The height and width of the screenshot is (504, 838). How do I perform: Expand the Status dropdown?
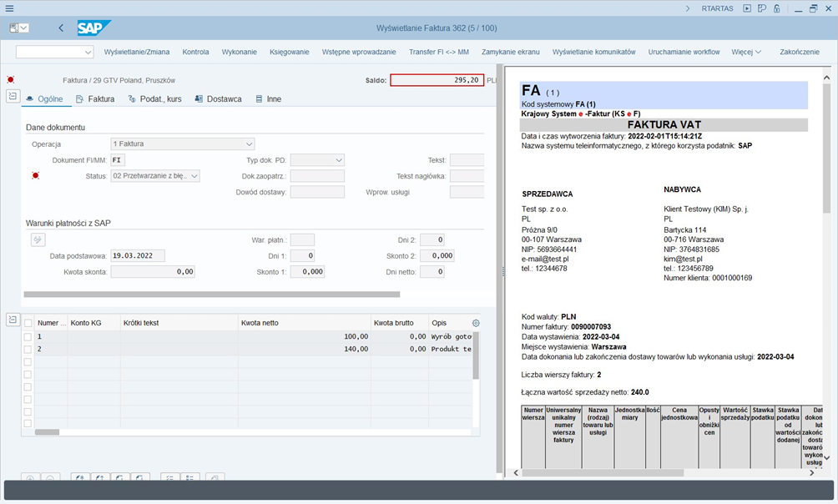point(194,176)
